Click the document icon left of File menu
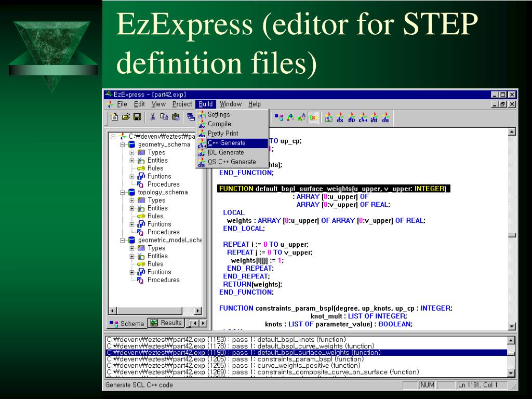 (110, 104)
